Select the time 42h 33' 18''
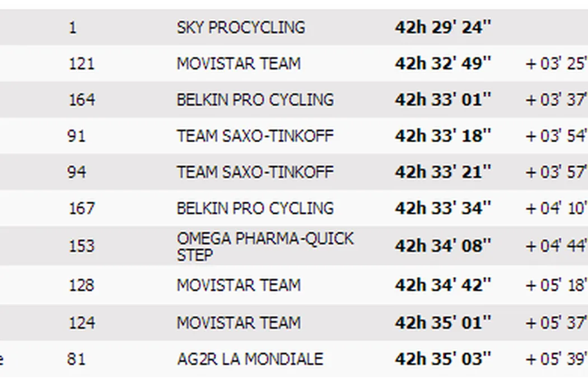Viewport: 588px width, 392px height. click(x=442, y=136)
